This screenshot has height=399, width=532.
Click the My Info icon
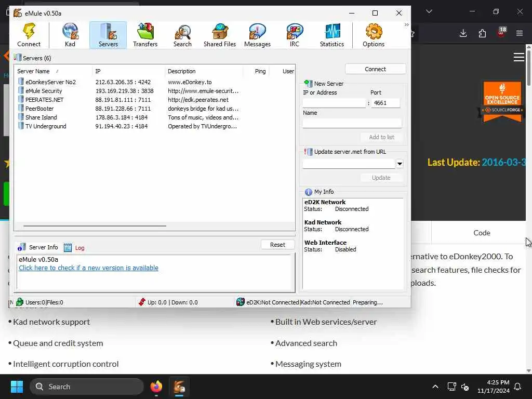click(x=308, y=192)
